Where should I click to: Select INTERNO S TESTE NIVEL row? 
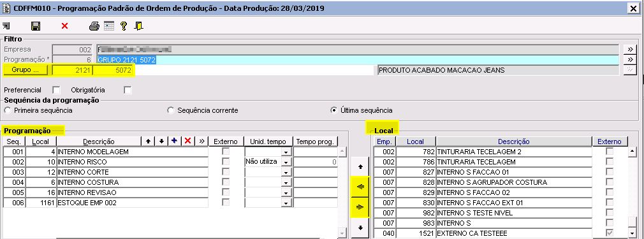pyautogui.click(x=514, y=213)
